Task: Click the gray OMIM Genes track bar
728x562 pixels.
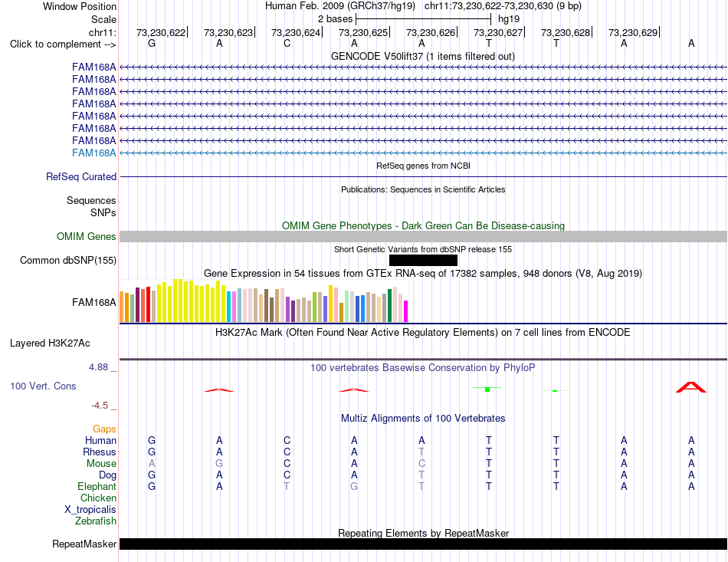Action: [x=423, y=236]
